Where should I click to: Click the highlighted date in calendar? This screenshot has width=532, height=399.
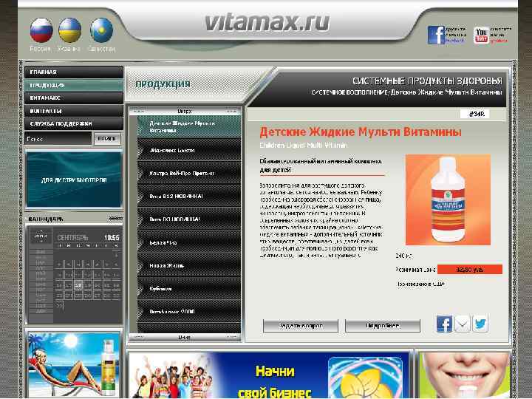[x=78, y=286]
